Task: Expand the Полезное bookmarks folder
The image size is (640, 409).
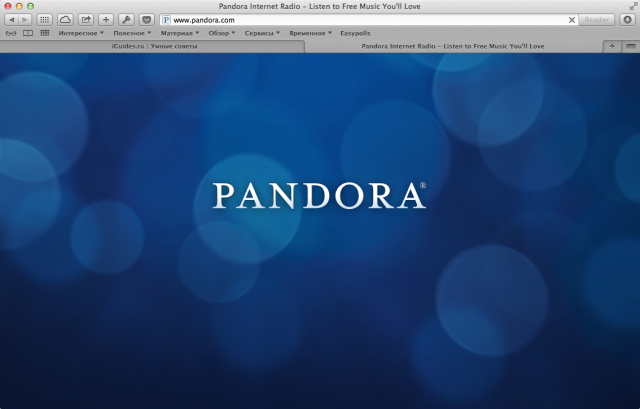Action: click(132, 33)
